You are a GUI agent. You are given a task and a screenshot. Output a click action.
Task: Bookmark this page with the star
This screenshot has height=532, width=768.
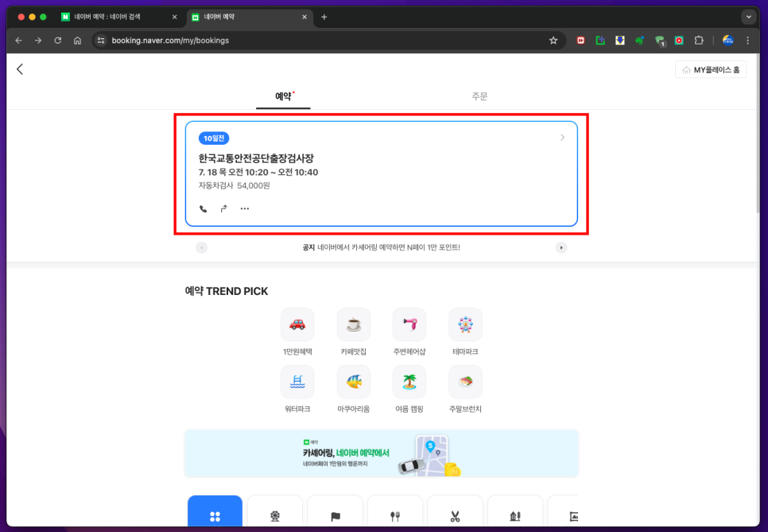[553, 41]
